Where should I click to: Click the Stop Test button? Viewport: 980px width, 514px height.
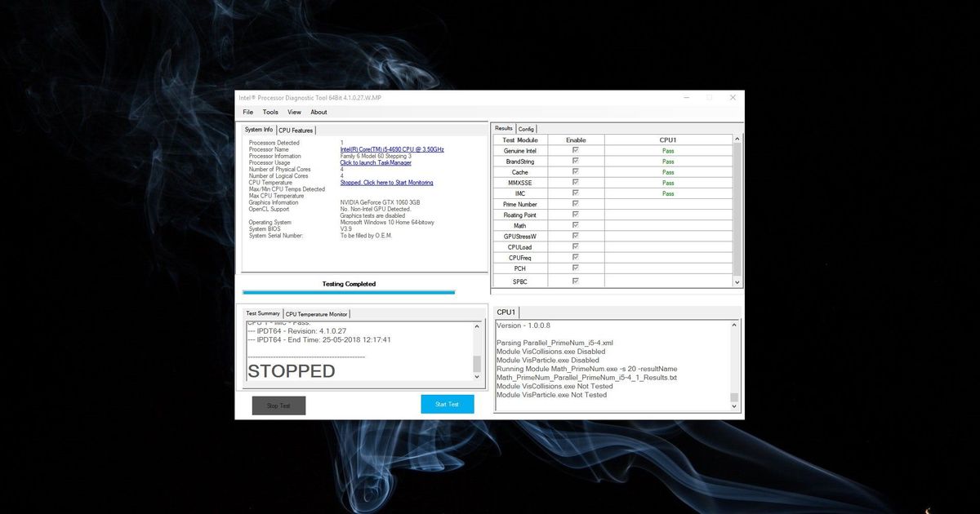[x=278, y=405]
